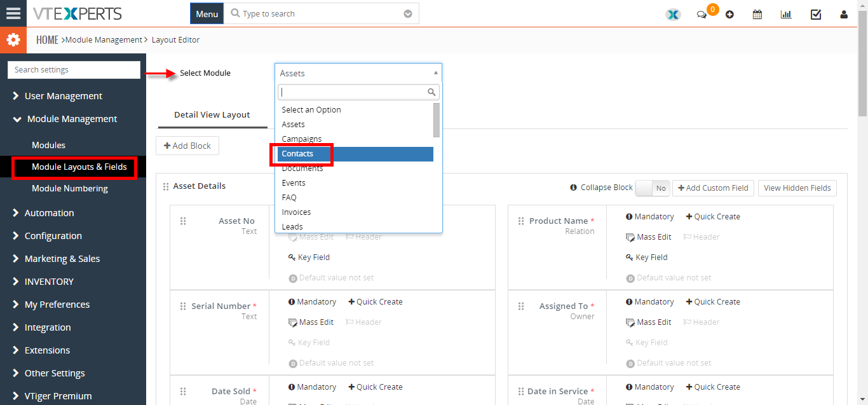The width and height of the screenshot is (868, 405).
Task: Grab the Asset Details block drag handle
Action: (165, 187)
